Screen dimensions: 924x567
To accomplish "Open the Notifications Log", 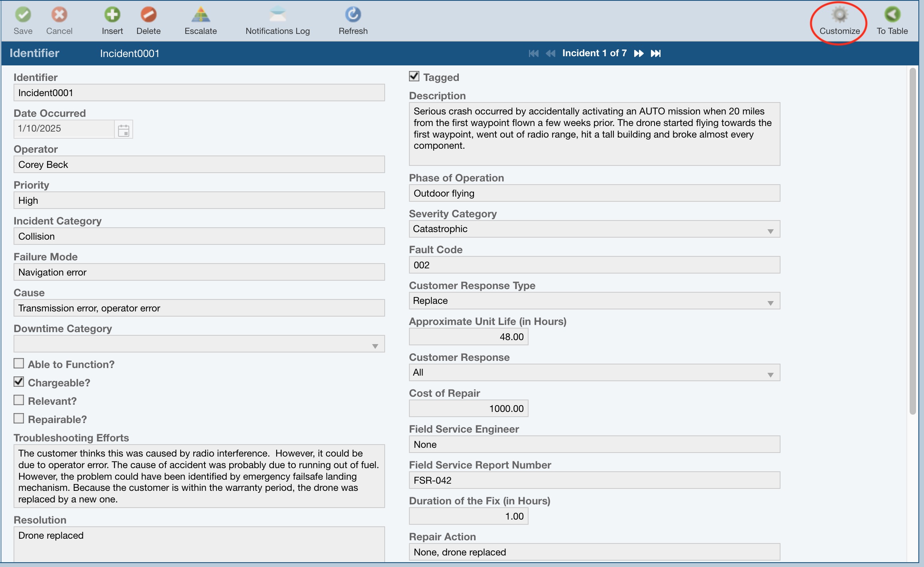I will (277, 15).
